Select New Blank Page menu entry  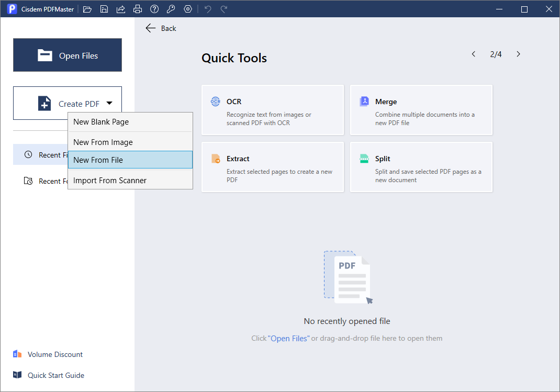coord(130,122)
